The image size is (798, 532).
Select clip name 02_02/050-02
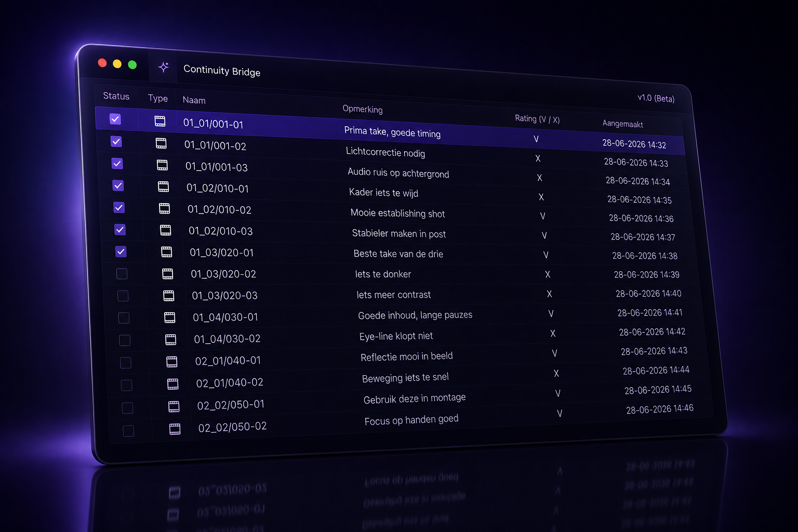pyautogui.click(x=232, y=427)
